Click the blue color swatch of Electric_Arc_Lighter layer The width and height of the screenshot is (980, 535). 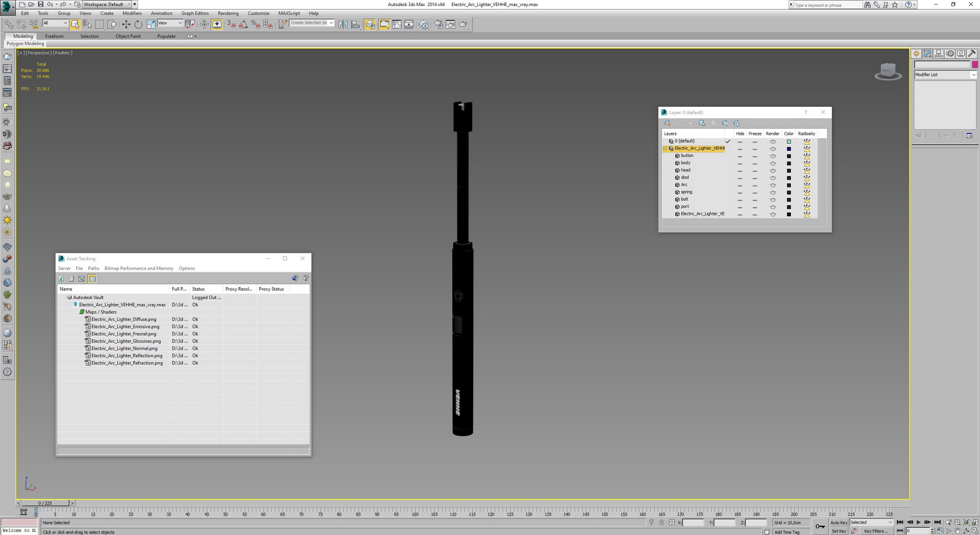click(789, 149)
